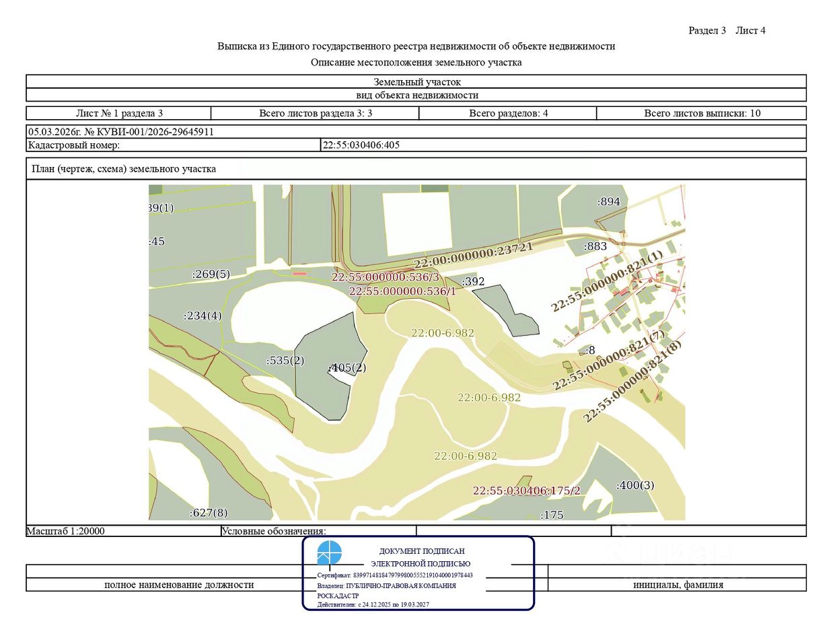Click the white rectangular plot at map top
The image size is (833, 644).
pyautogui.click(x=417, y=223)
